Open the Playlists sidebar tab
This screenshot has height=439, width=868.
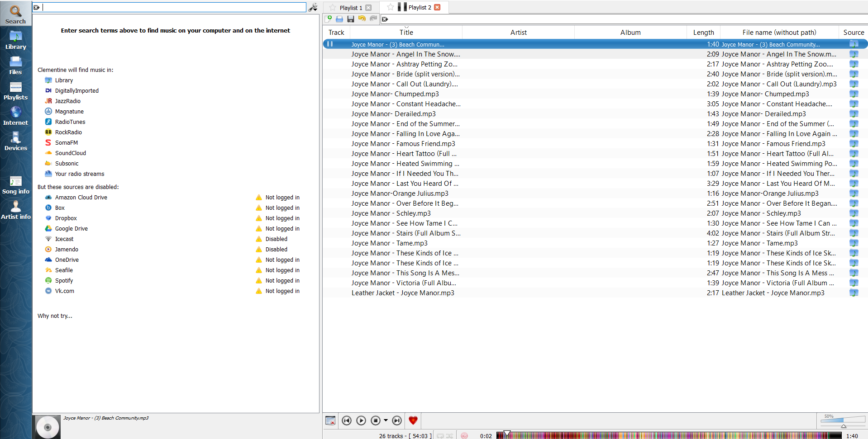pyautogui.click(x=16, y=90)
